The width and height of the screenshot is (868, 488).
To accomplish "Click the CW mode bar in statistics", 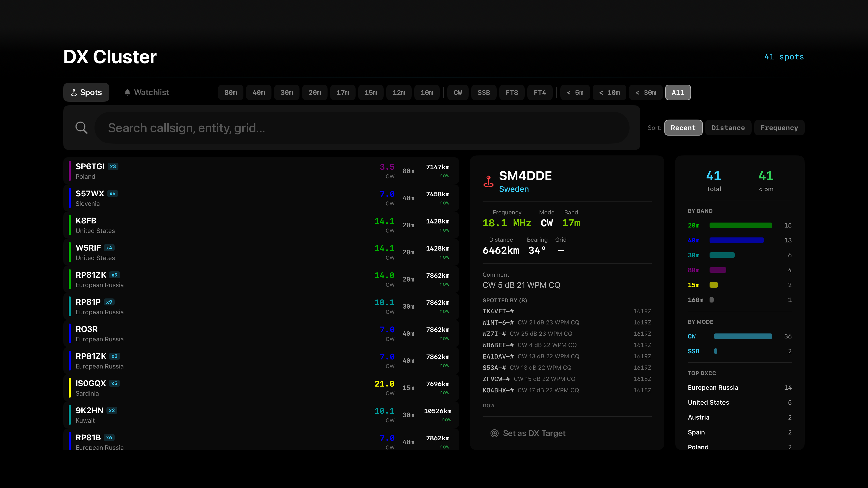I will [x=743, y=336].
